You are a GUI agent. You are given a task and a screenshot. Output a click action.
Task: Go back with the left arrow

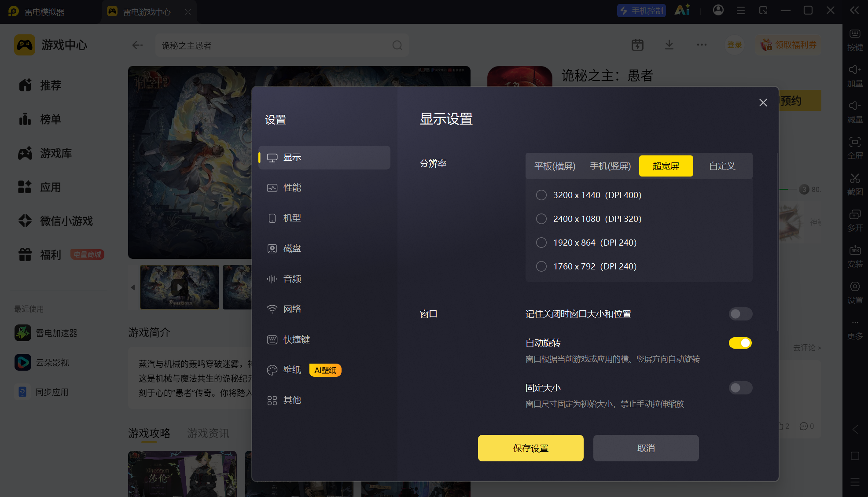pyautogui.click(x=138, y=45)
